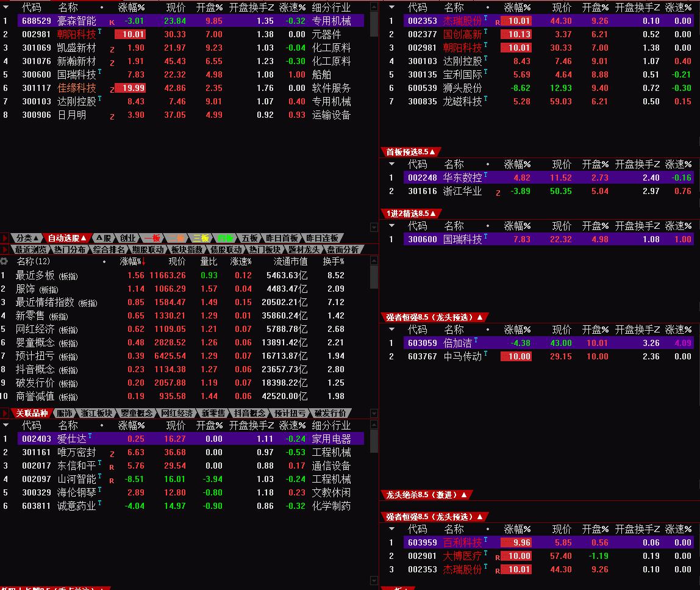
Task: Open the 分类 tab dropdown
Action: click(x=27, y=238)
